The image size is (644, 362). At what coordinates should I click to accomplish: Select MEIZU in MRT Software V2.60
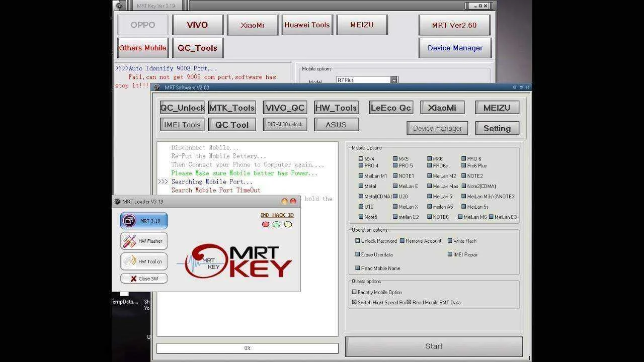(497, 108)
